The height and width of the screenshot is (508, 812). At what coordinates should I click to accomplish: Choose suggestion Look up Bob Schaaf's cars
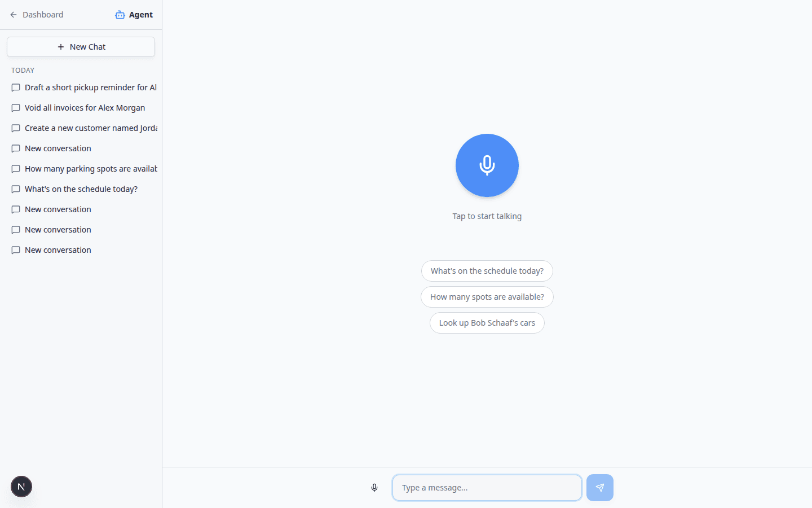click(x=487, y=323)
